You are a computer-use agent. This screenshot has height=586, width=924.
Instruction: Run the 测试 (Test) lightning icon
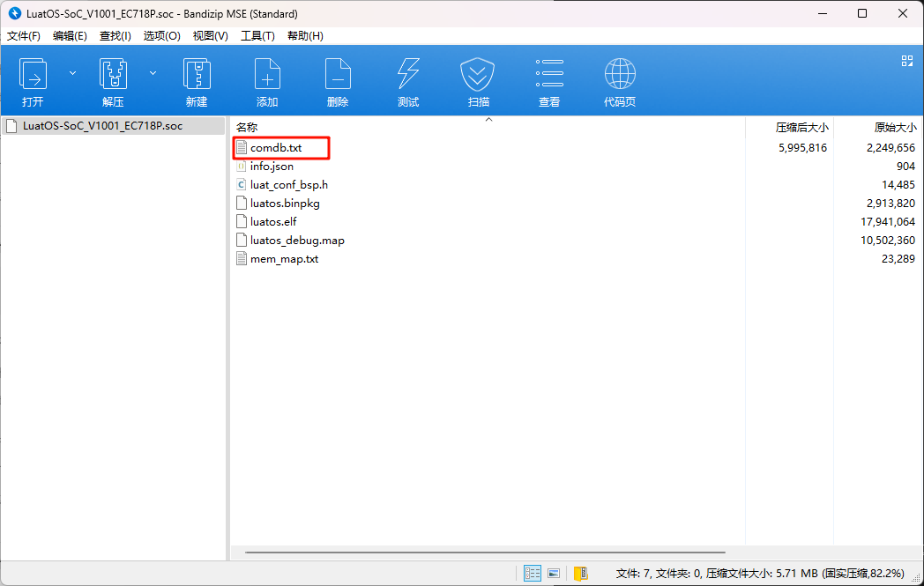coord(408,74)
